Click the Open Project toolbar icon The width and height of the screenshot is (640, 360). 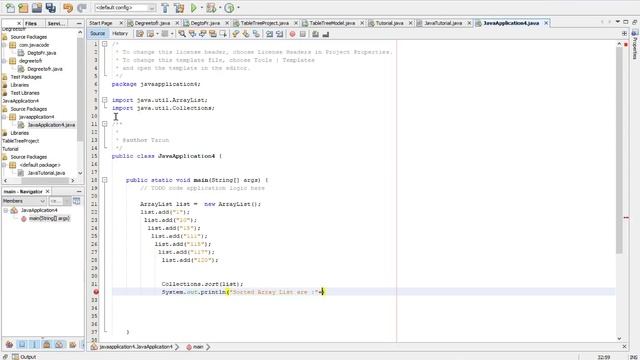click(37, 7)
